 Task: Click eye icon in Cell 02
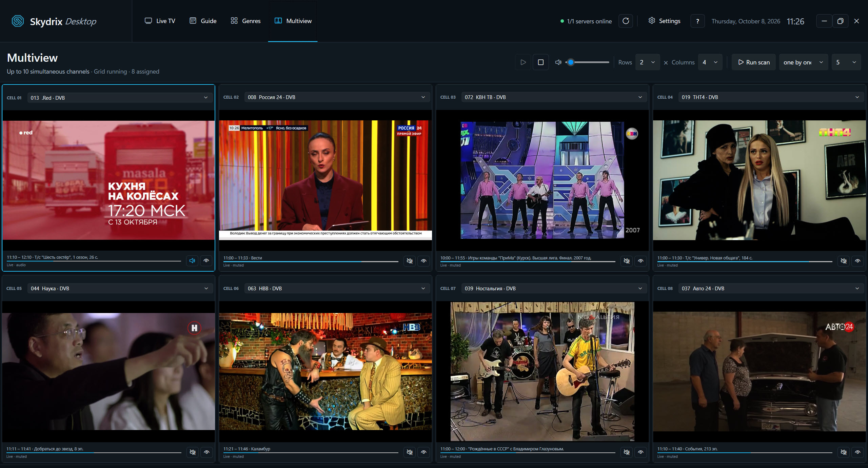click(423, 261)
